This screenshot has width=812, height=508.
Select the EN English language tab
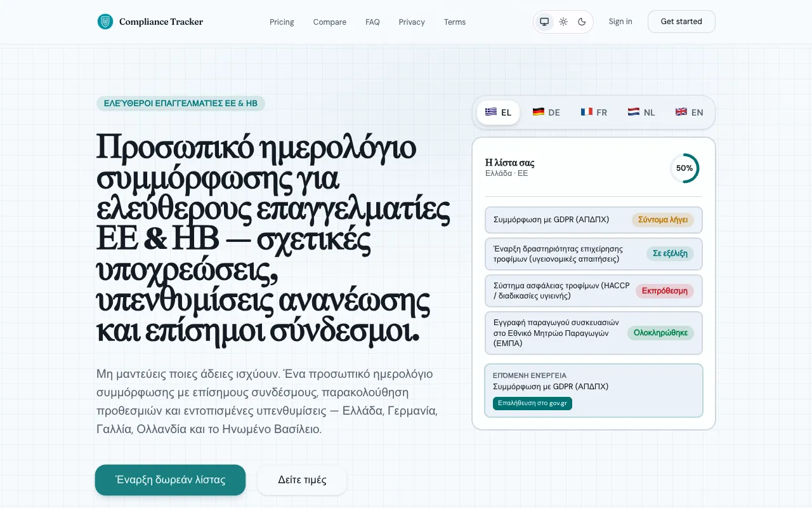pyautogui.click(x=690, y=112)
